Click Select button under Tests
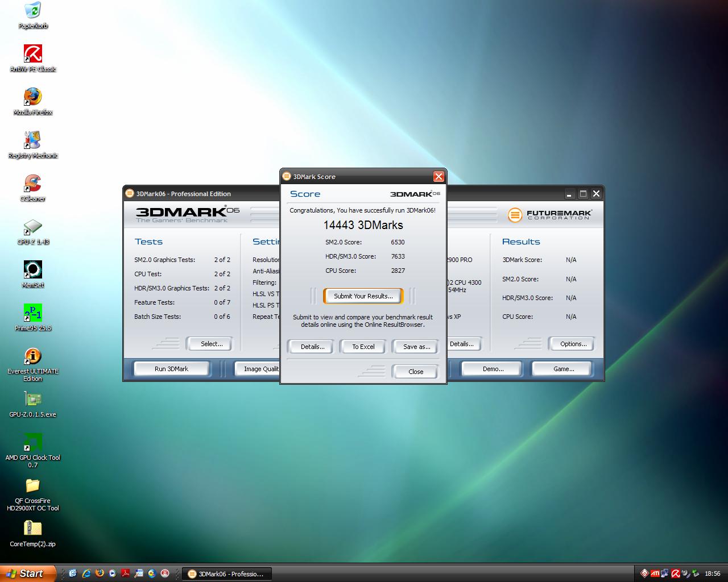 (x=211, y=344)
